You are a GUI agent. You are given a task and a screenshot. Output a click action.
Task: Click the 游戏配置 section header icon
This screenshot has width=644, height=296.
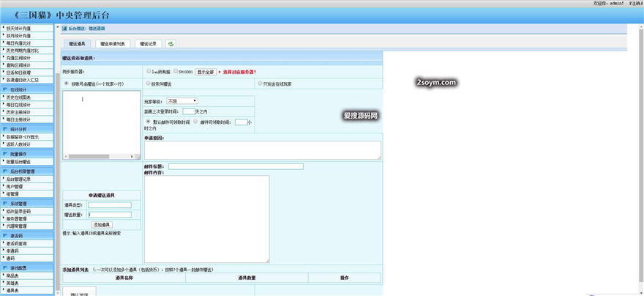[6, 267]
